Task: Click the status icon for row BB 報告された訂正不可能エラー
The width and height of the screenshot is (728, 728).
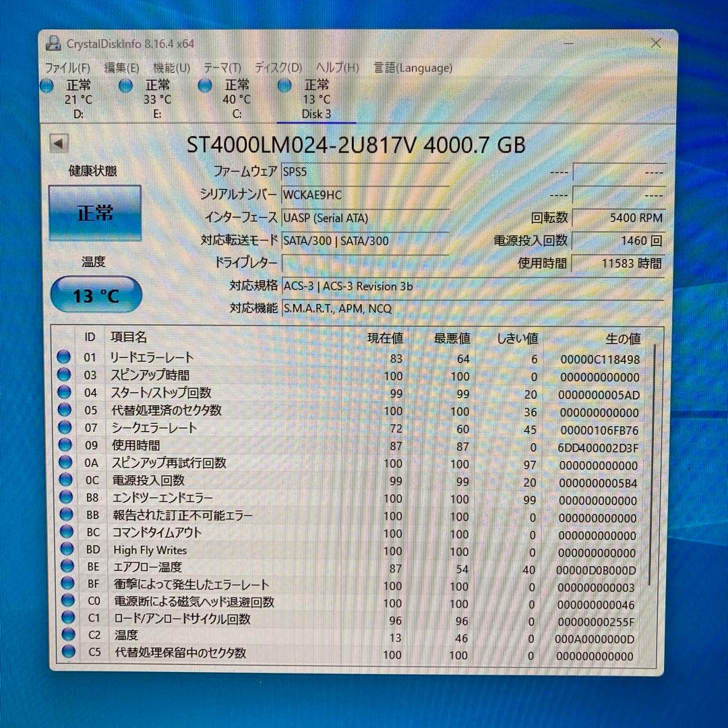Action: pos(66,514)
